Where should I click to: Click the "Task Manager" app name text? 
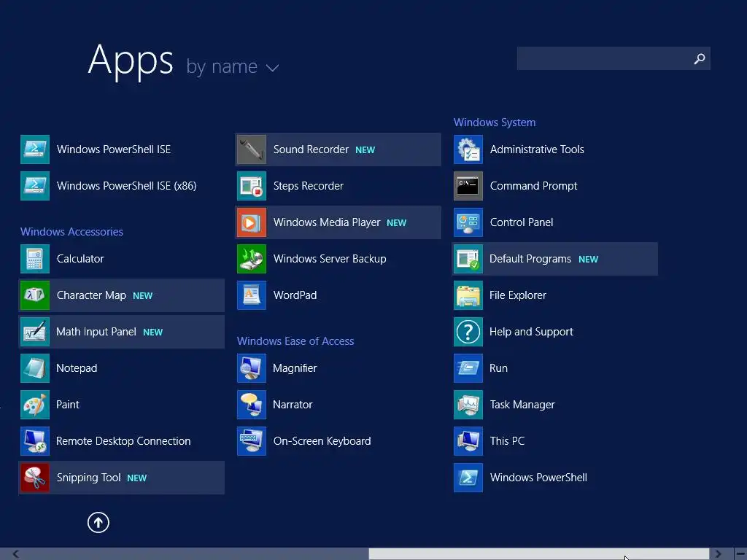pos(522,405)
